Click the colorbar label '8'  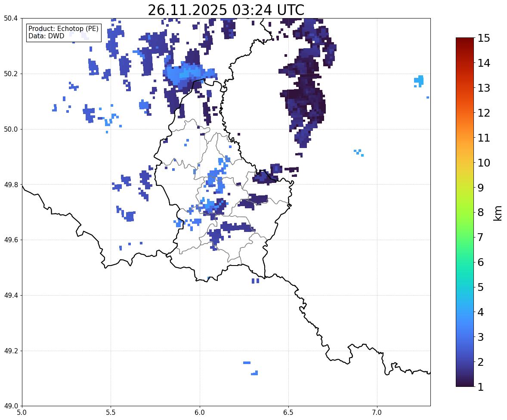(481, 213)
